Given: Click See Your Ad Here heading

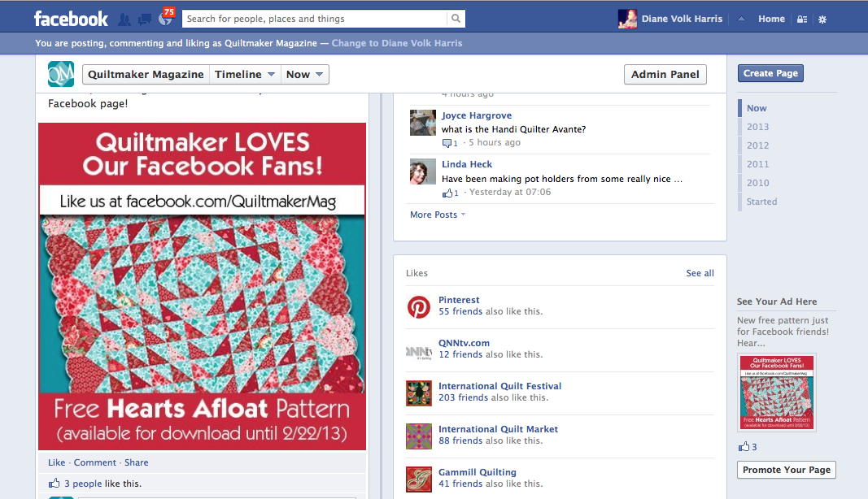Looking at the screenshot, I should coord(777,302).
